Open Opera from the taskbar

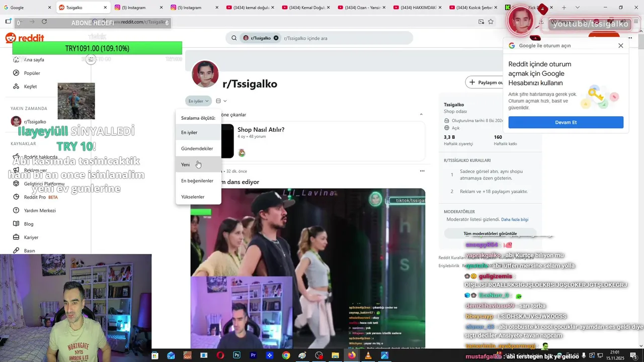(220, 355)
